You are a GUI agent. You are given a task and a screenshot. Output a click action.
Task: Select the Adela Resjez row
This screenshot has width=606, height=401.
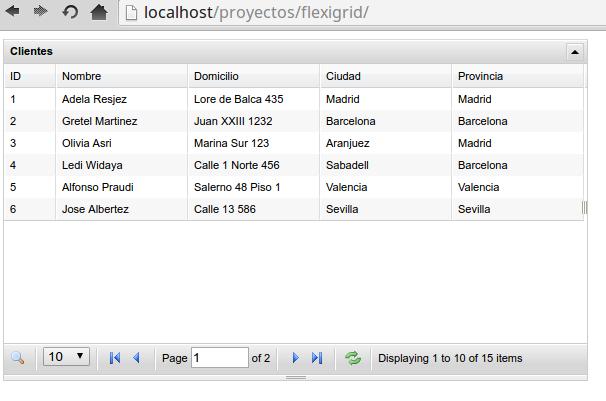pyautogui.click(x=94, y=99)
